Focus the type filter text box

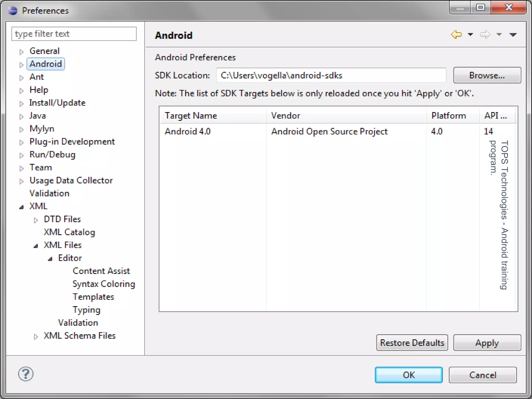point(74,34)
